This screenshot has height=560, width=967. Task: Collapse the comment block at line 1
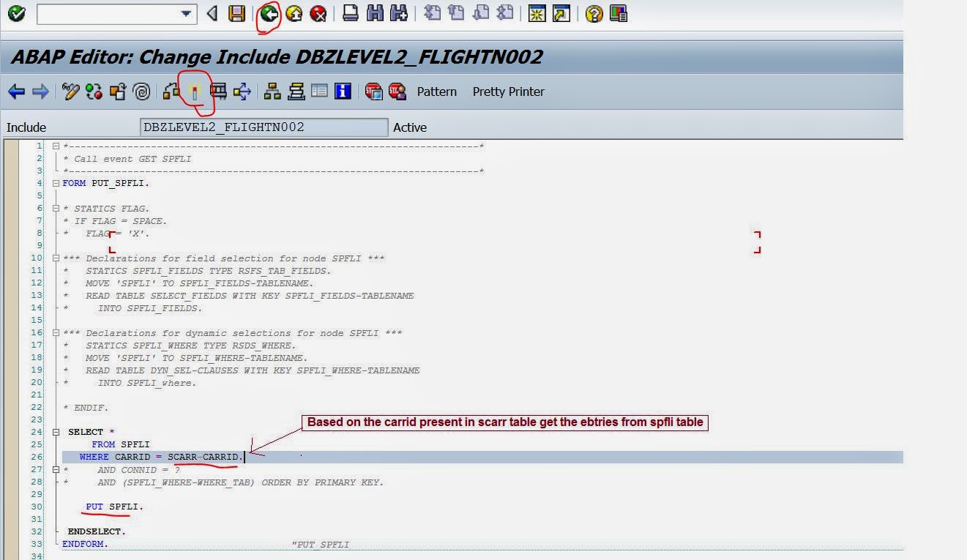click(56, 146)
